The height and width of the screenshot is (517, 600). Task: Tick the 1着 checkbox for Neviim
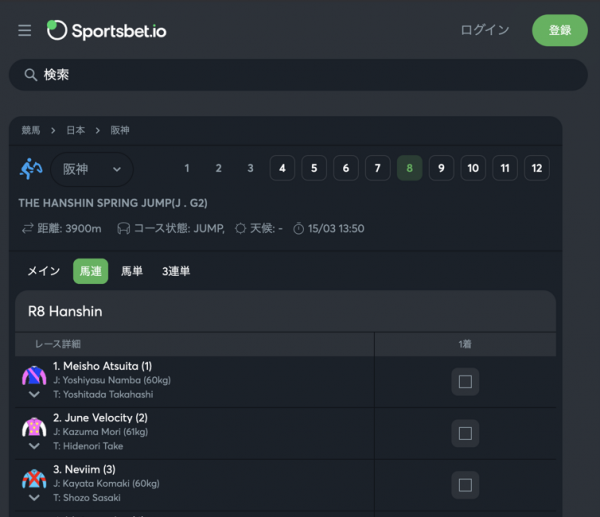465,485
